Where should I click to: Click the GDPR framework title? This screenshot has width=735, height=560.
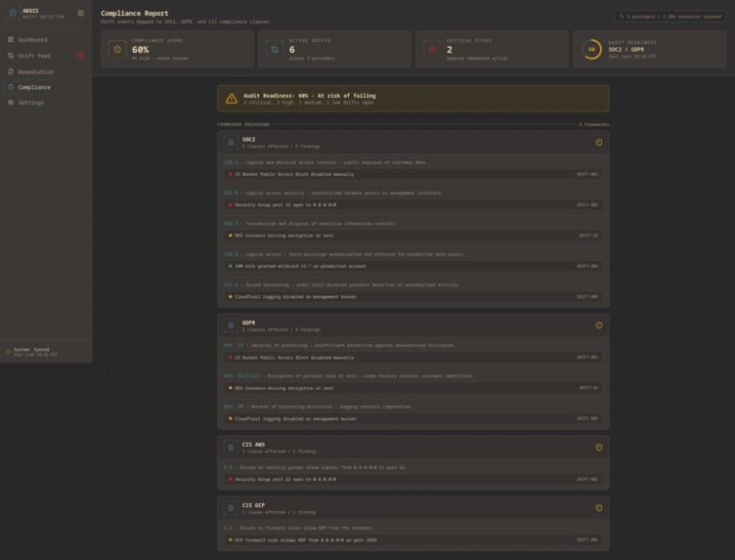coord(248,323)
